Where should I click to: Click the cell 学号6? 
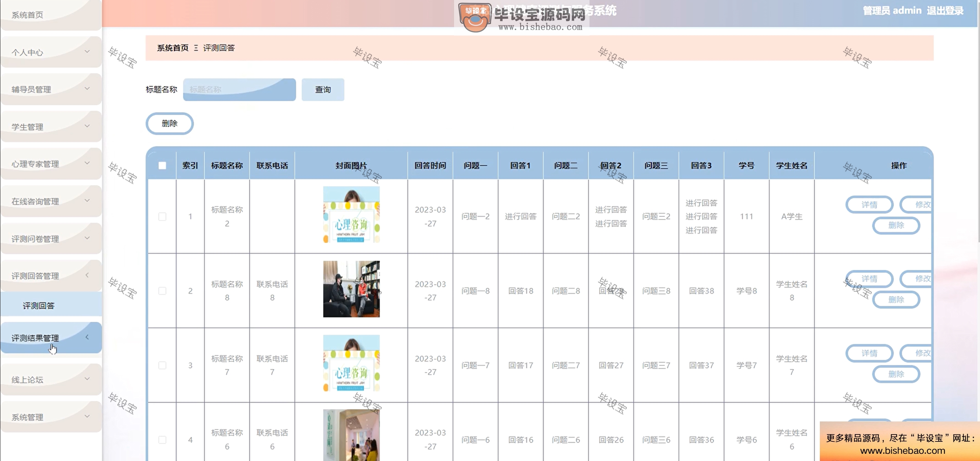pos(746,440)
